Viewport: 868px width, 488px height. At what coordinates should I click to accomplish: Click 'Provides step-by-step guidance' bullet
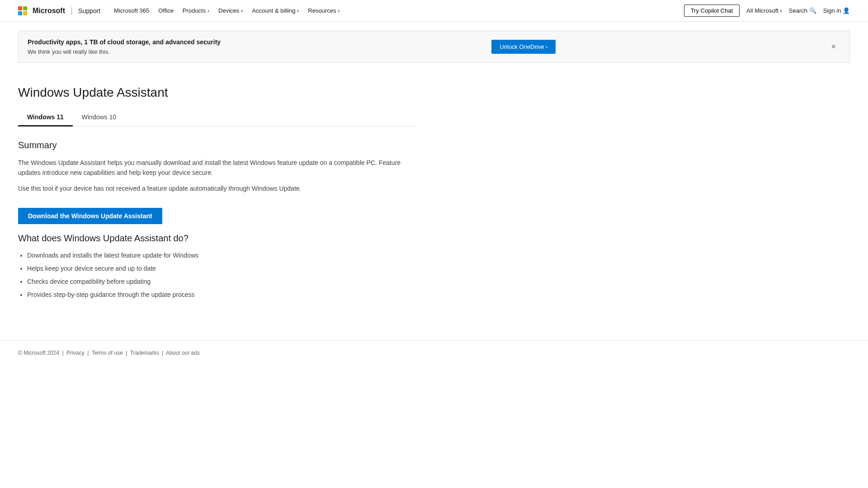[x=111, y=295]
